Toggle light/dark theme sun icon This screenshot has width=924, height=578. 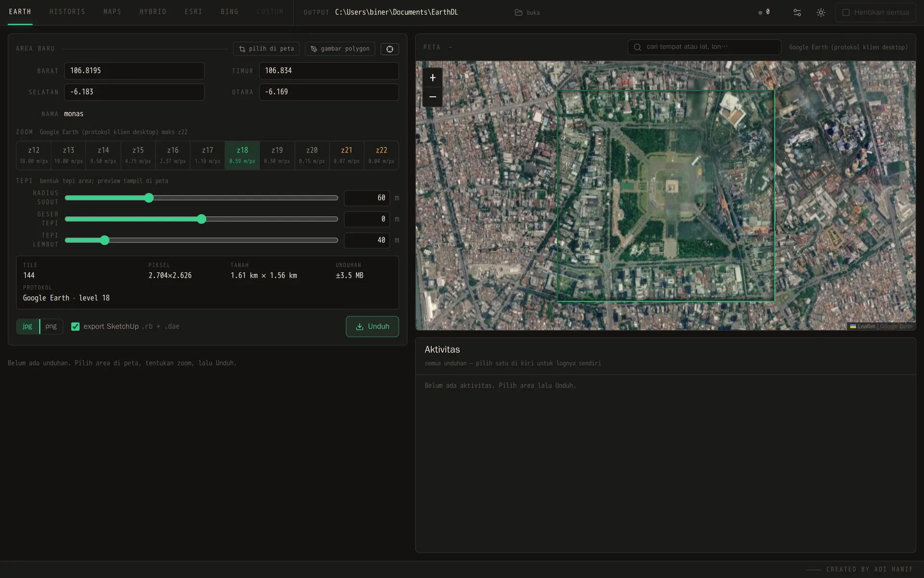(x=821, y=13)
